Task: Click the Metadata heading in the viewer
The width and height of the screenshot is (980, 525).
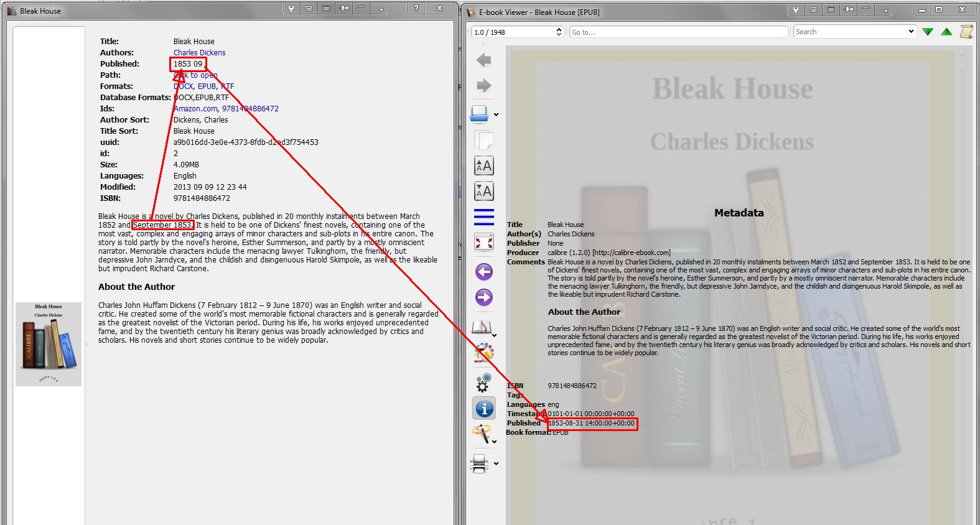Action: 739,213
